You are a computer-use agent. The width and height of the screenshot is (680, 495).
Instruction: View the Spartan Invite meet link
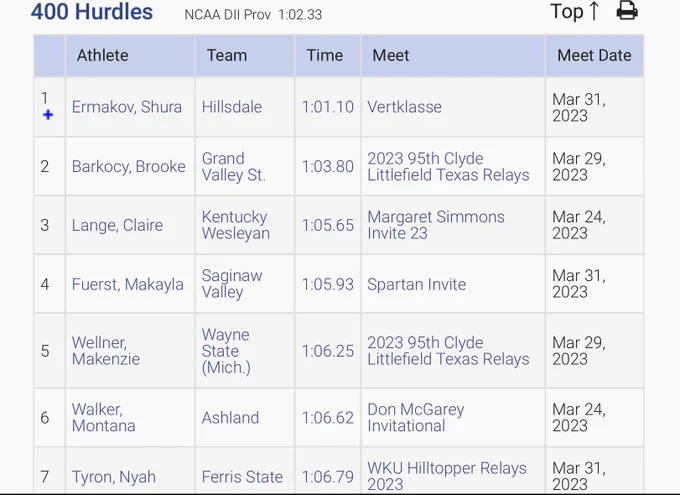pyautogui.click(x=417, y=285)
